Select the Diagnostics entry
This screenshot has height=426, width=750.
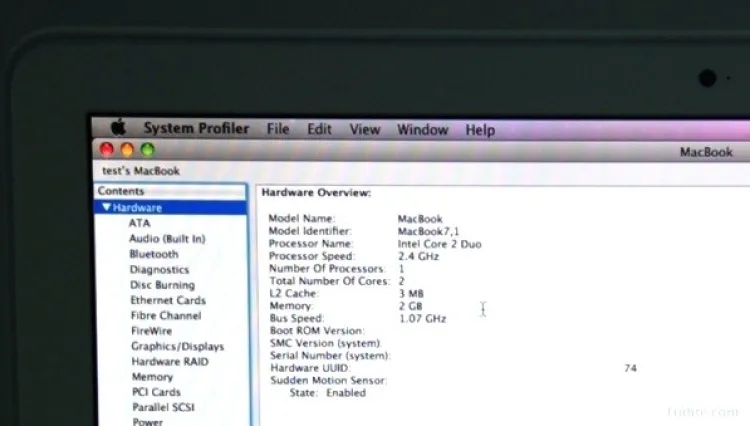coord(159,270)
